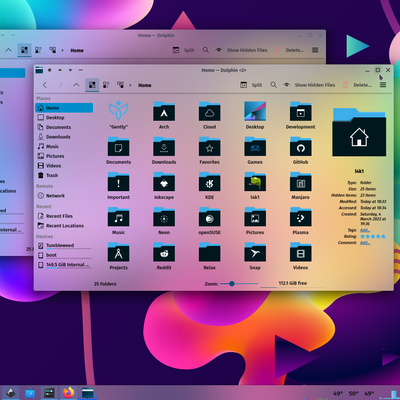Open the Relax folder icon
The width and height of the screenshot is (400, 400).
[209, 252]
